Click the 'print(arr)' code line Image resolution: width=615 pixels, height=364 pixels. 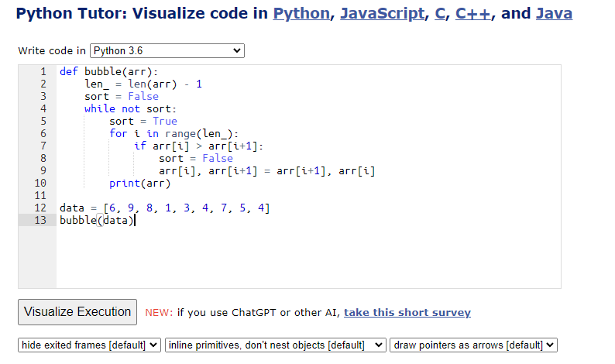[140, 184]
